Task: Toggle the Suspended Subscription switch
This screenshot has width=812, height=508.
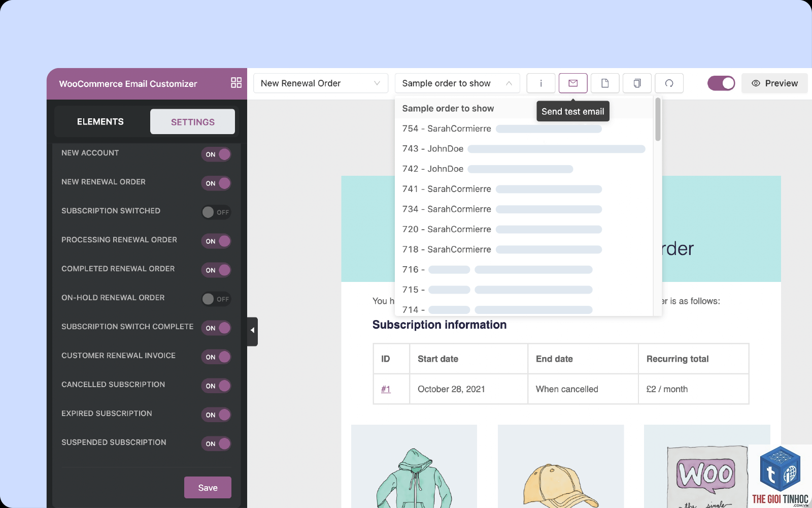Action: pos(216,444)
